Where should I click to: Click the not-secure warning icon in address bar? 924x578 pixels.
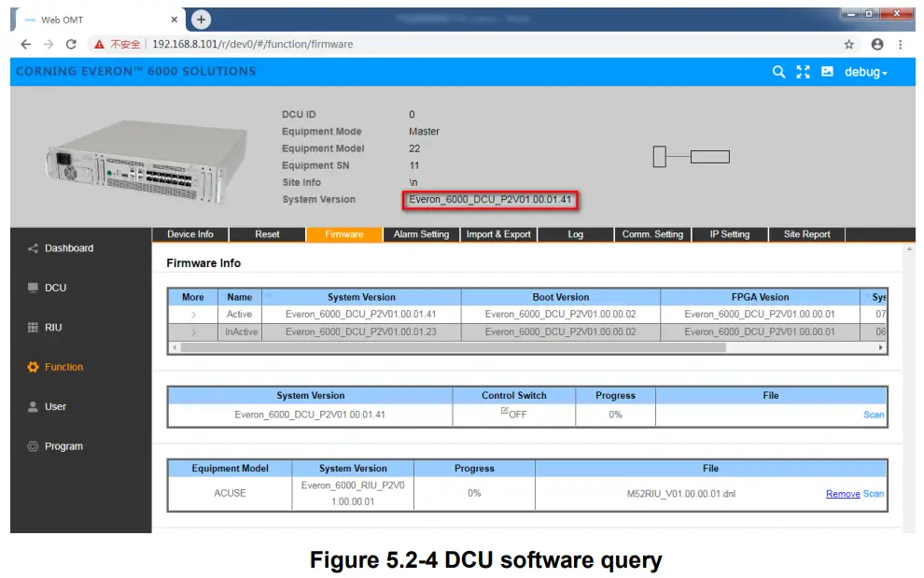click(x=99, y=44)
